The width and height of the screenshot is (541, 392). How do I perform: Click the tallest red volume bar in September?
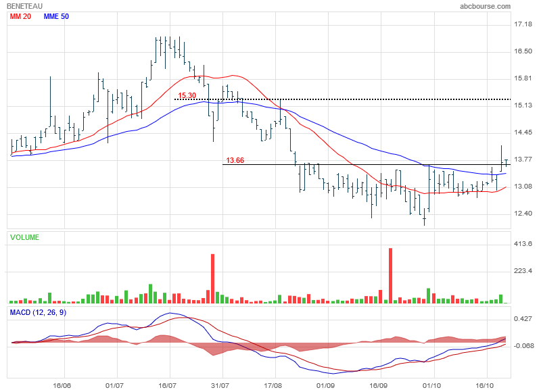(x=391, y=276)
